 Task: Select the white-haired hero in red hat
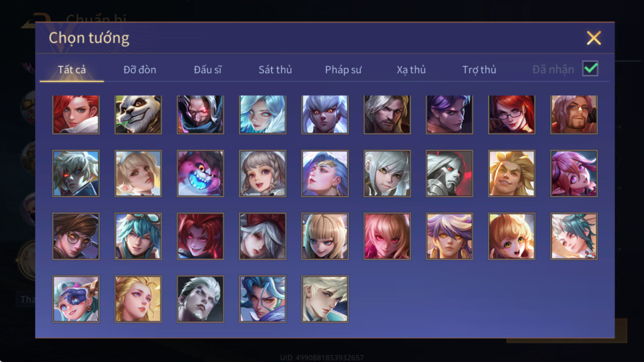coord(262,236)
